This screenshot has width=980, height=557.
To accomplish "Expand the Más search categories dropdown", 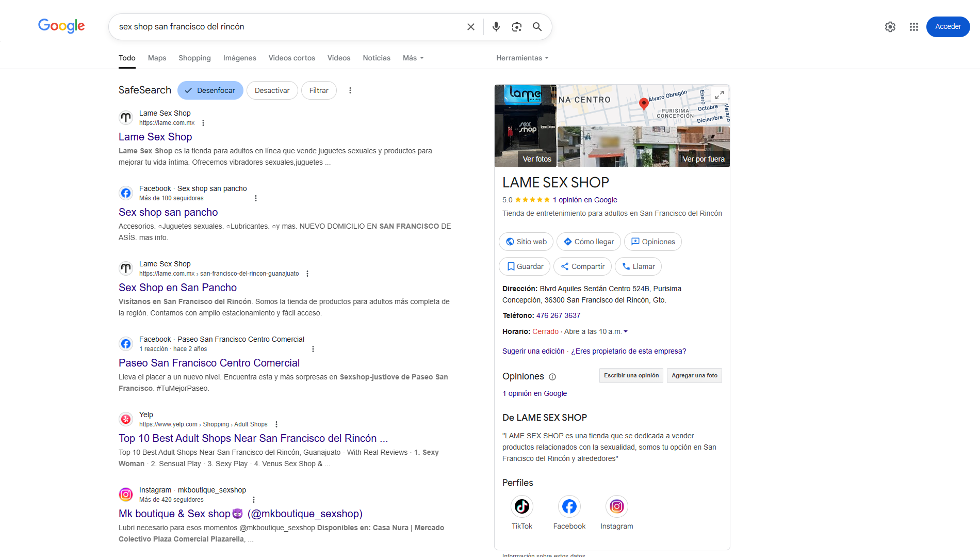I will point(413,58).
